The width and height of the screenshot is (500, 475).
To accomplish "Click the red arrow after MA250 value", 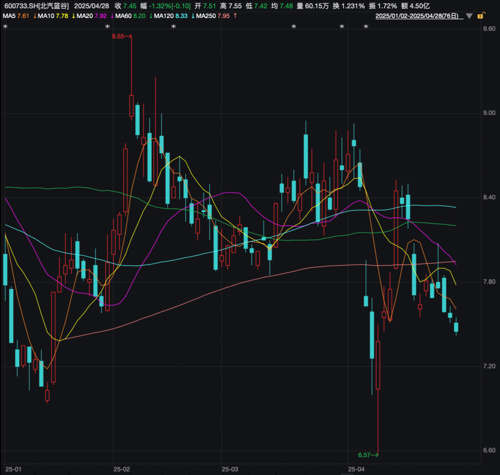I will (x=235, y=16).
